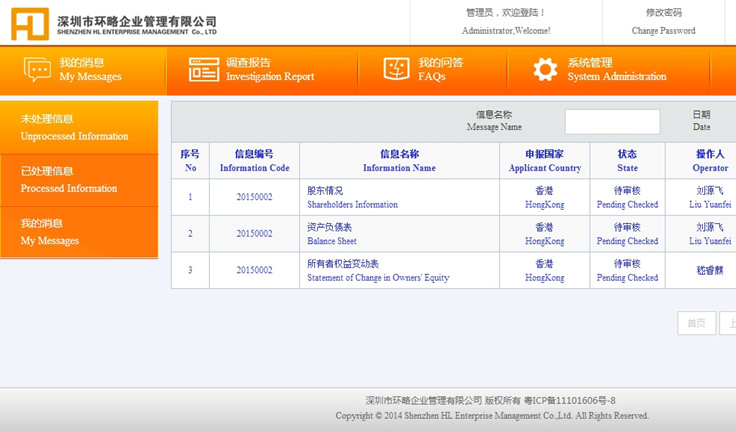
Task: Click HongKong in Owners' Equity row
Action: coord(544,278)
